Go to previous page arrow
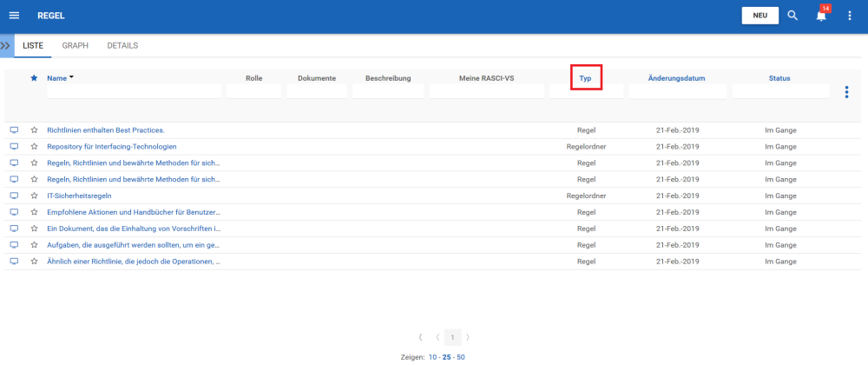Viewport: 868px width, 365px height. coord(437,336)
